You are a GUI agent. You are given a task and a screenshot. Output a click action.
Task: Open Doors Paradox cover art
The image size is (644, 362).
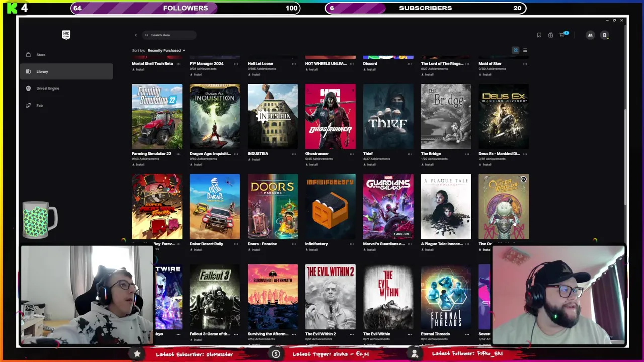tap(273, 207)
